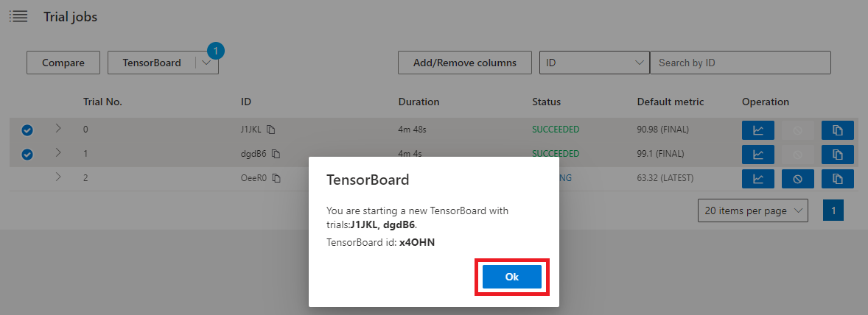Screen dimensions: 868x315
Task: Kill running trial 2 job icon
Action: pyautogui.click(x=797, y=179)
